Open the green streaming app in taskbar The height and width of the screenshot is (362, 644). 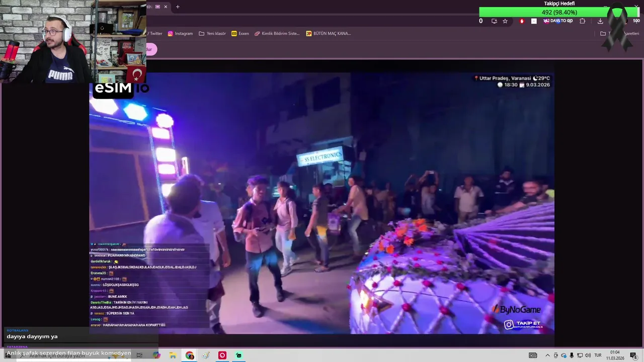click(x=238, y=355)
